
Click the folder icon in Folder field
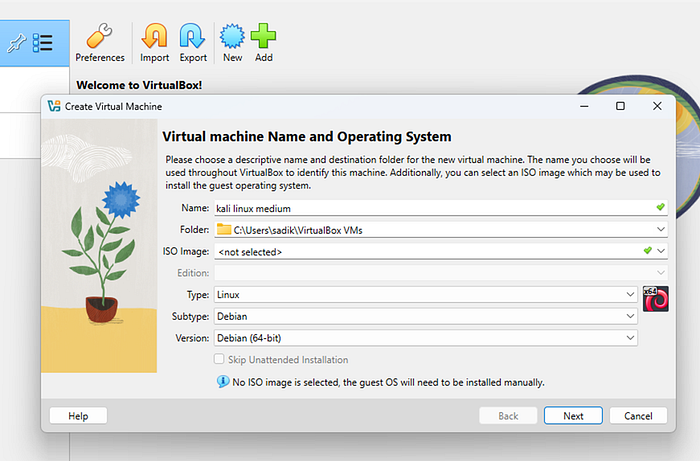click(x=224, y=229)
